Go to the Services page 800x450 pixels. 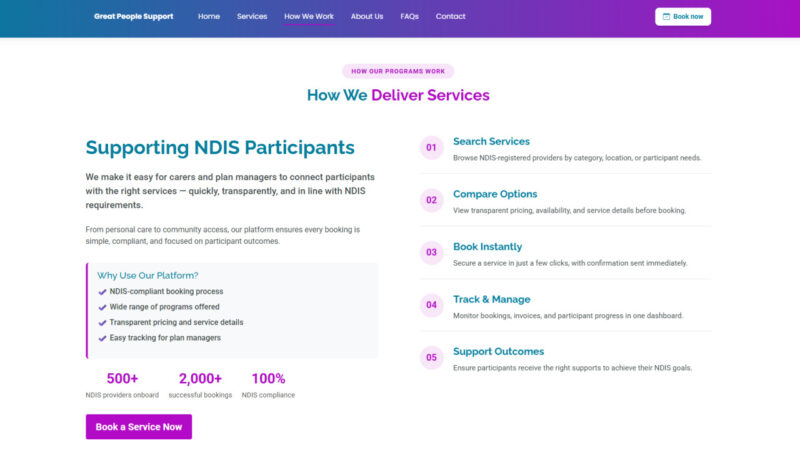252,16
